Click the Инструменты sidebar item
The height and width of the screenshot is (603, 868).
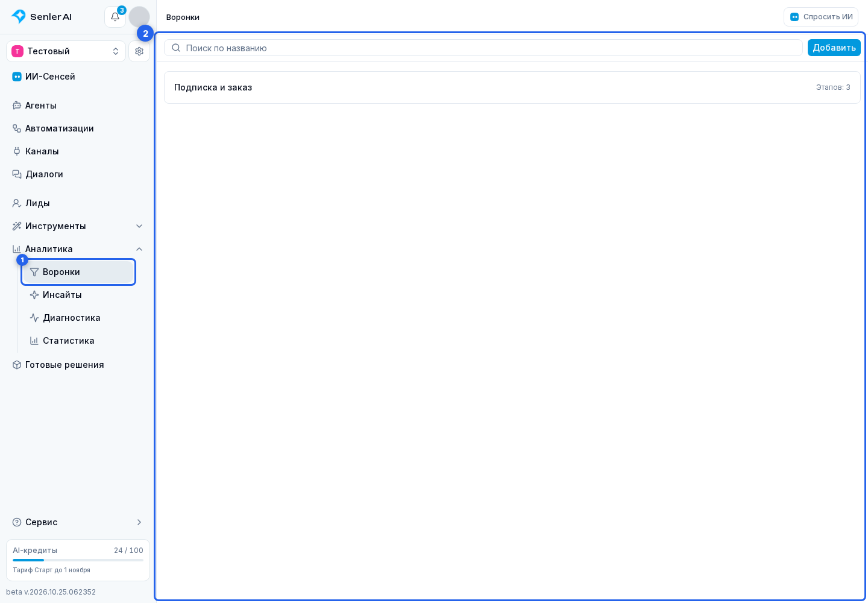pos(78,226)
